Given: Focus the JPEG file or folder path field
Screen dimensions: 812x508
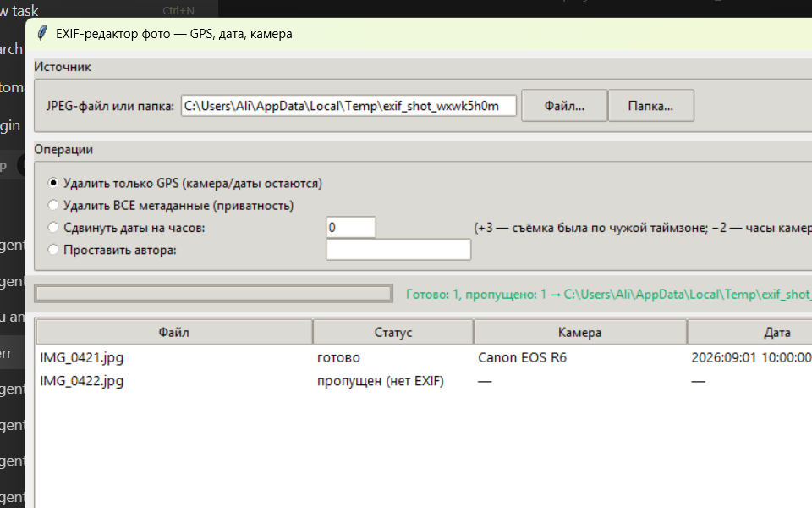Looking at the screenshot, I should 348,106.
